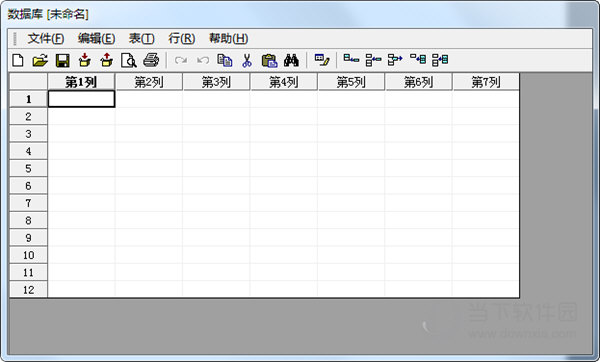This screenshot has width=600, height=362.
Task: Select row header 5
Action: (28, 168)
